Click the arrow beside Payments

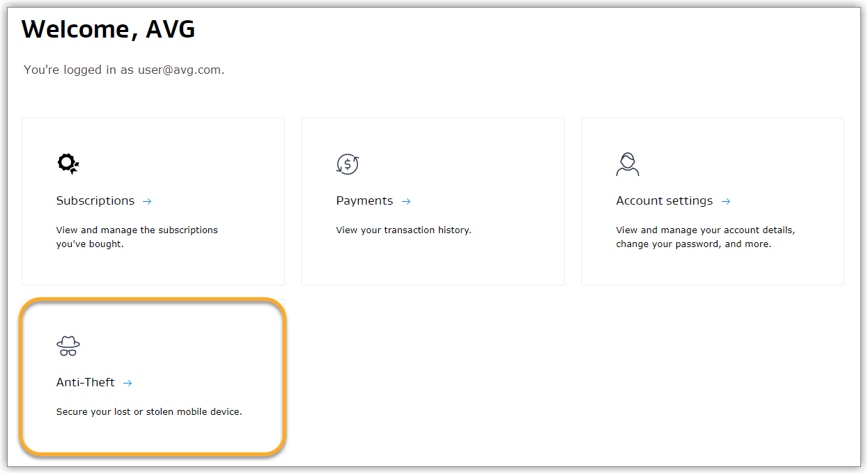pos(406,201)
